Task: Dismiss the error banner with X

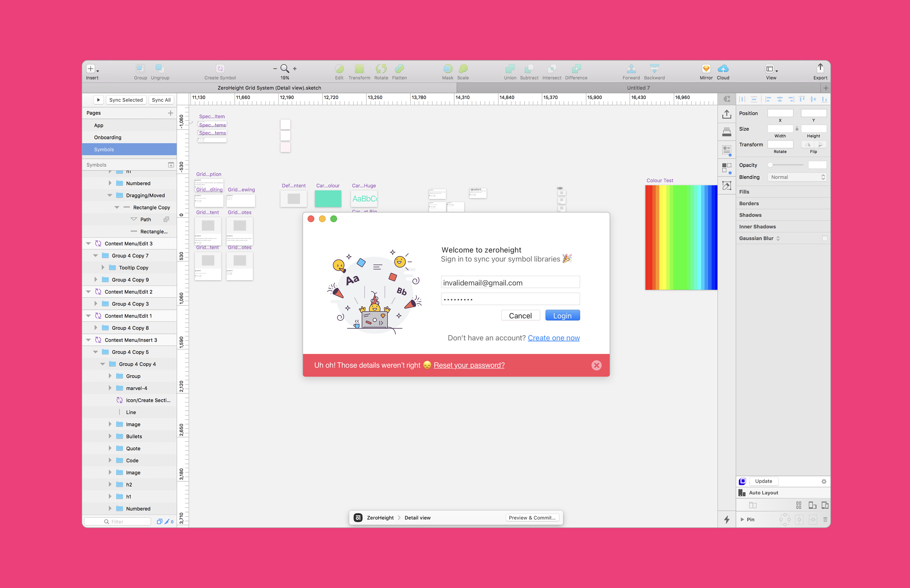Action: [x=596, y=365]
